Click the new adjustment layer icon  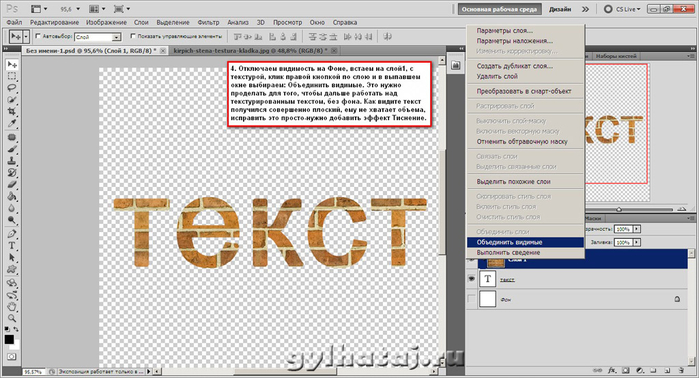coord(639,370)
